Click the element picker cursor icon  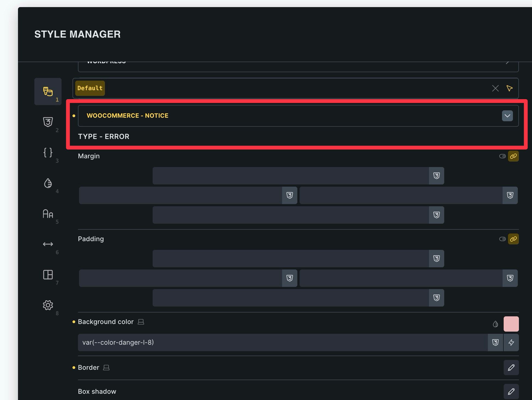pos(509,88)
